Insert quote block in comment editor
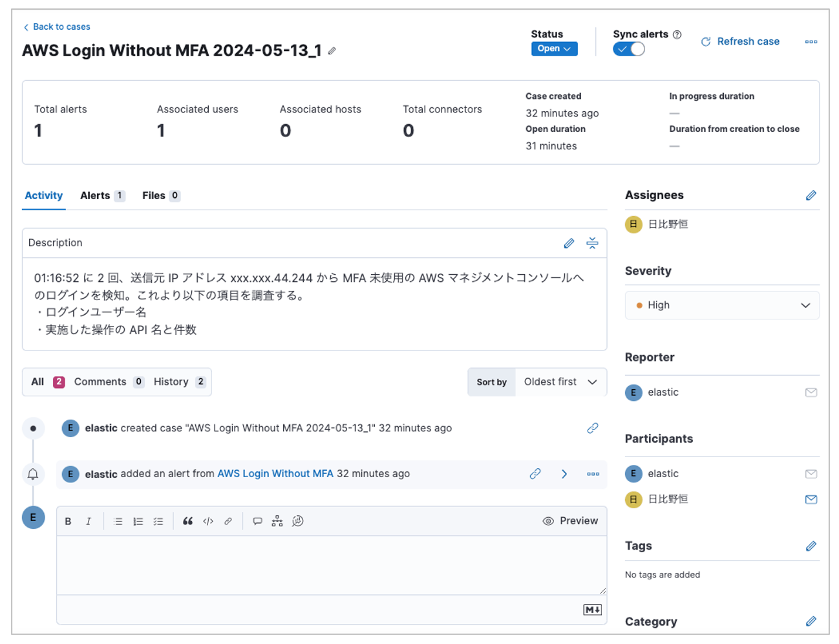Image resolution: width=839 pixels, height=644 pixels. 187,521
